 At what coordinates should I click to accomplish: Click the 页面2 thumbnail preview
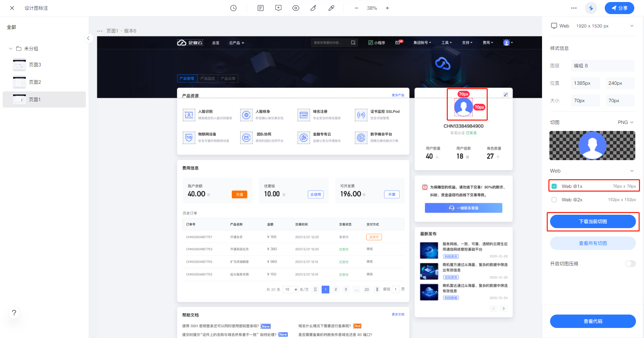pyautogui.click(x=19, y=82)
